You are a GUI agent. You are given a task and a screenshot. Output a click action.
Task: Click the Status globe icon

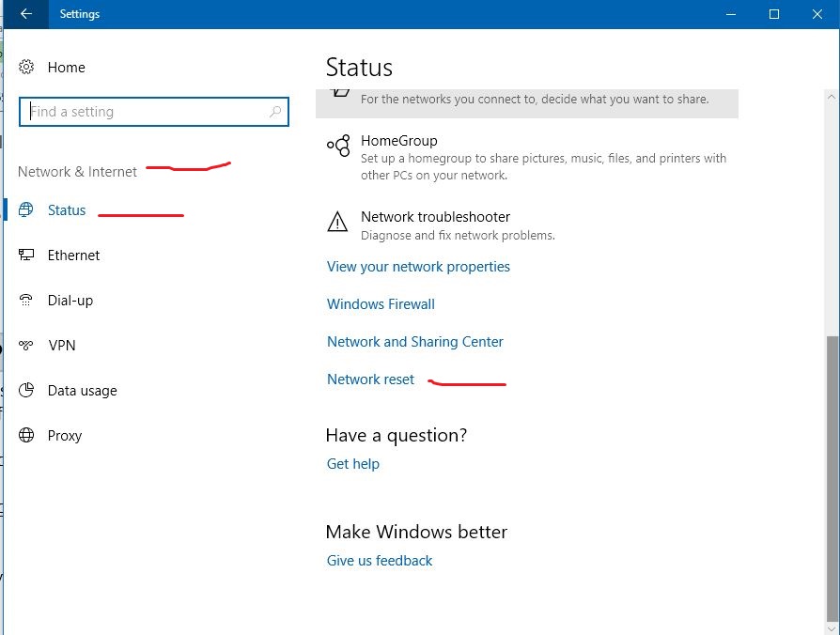click(x=25, y=209)
